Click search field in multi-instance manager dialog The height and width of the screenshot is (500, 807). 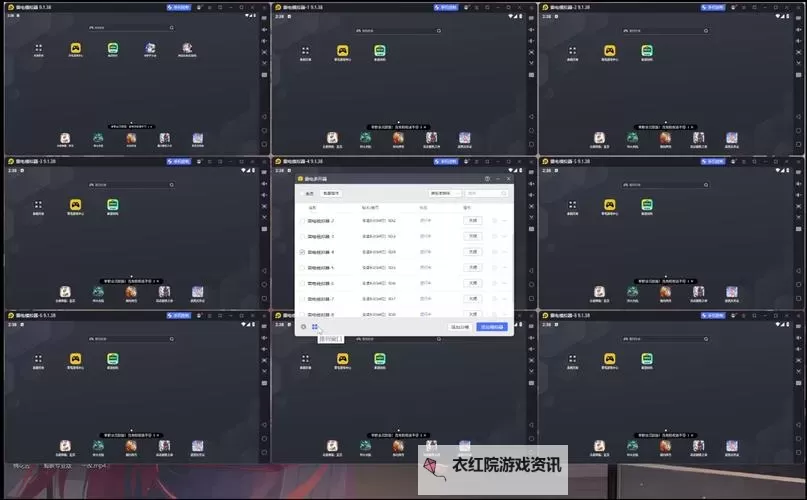486,193
